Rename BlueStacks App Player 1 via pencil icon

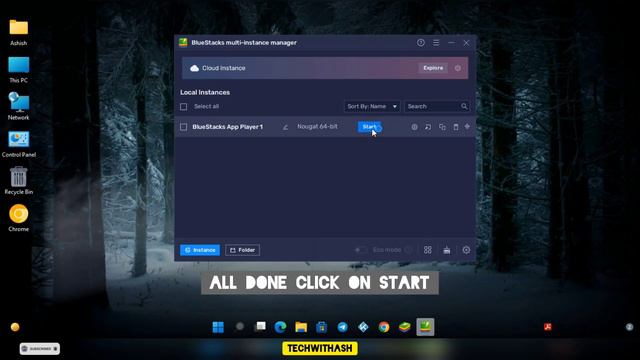285,127
